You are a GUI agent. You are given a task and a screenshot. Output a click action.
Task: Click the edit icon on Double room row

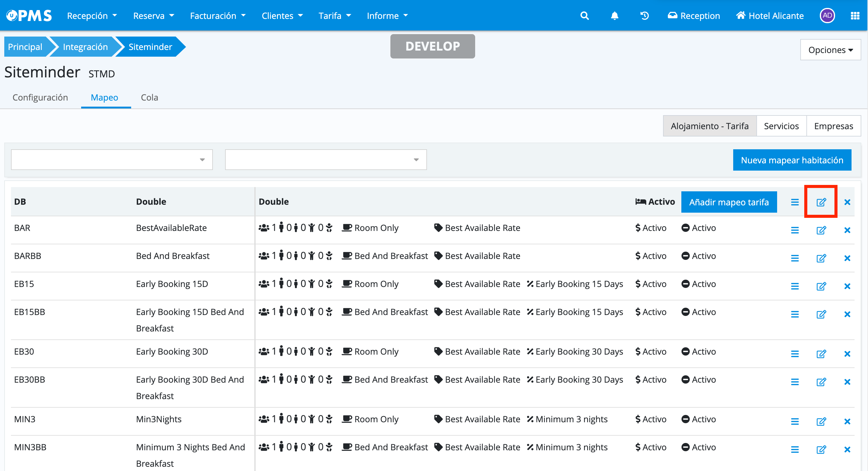821,202
